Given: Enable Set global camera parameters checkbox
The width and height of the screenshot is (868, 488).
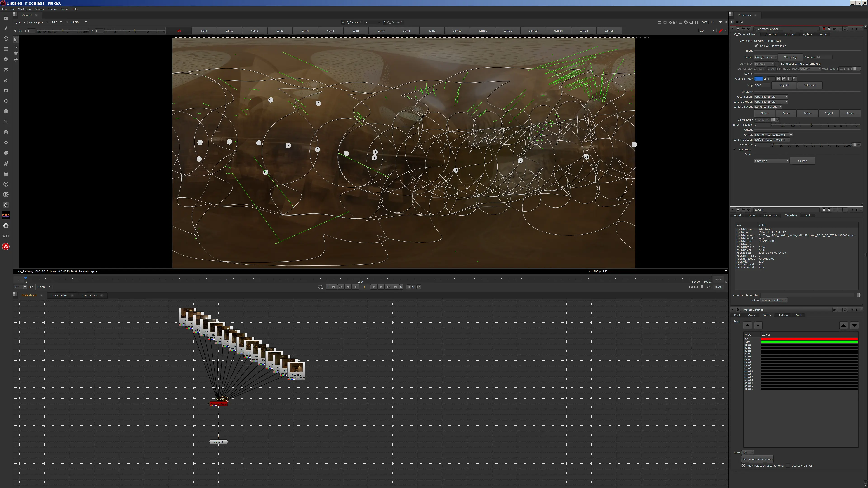Looking at the screenshot, I should pos(778,64).
